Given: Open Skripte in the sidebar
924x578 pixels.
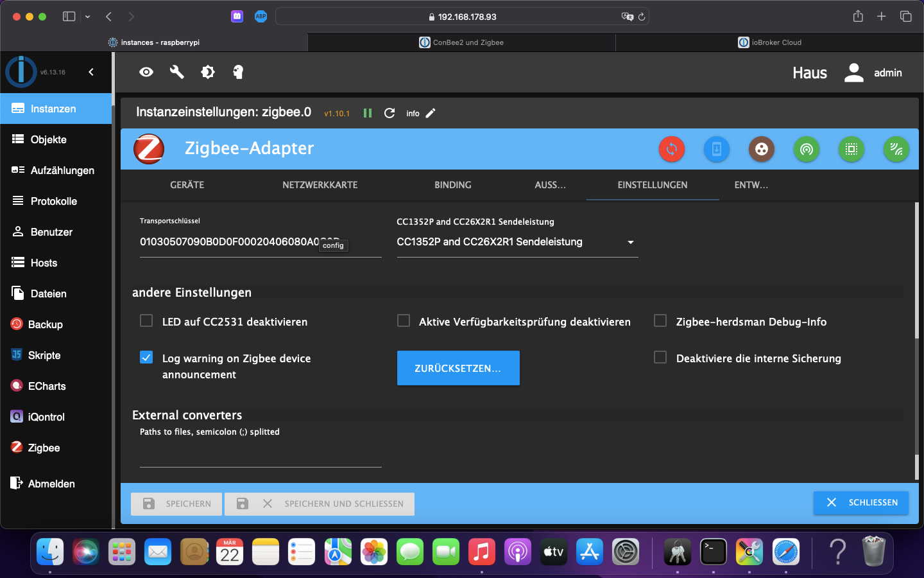Looking at the screenshot, I should [56, 355].
